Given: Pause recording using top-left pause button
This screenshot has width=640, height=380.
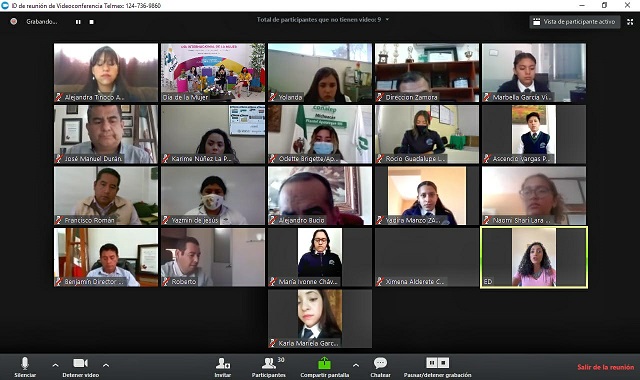Looking at the screenshot, I should (78, 22).
